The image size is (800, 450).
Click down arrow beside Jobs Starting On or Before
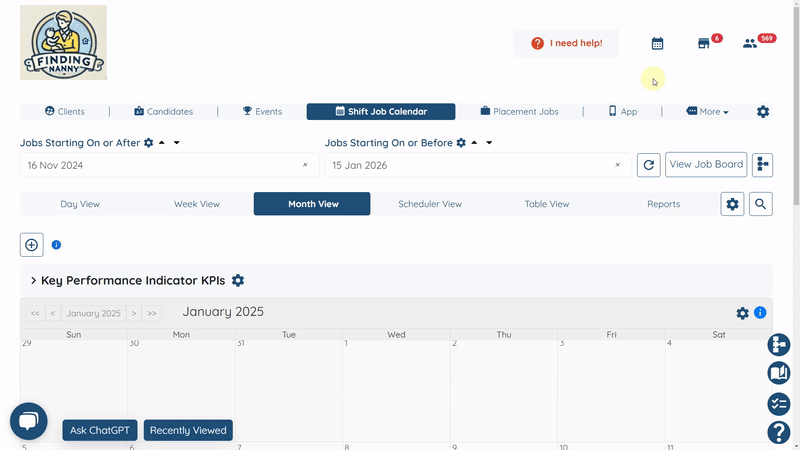(x=489, y=143)
